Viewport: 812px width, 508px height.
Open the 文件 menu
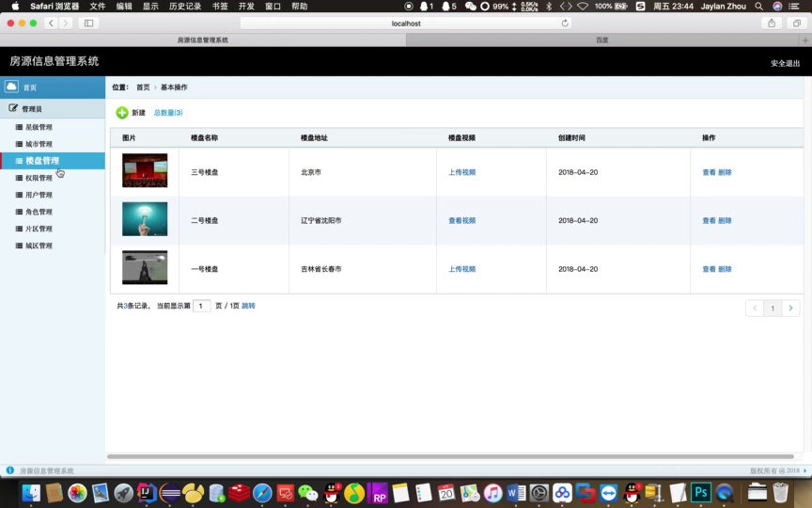tap(98, 7)
